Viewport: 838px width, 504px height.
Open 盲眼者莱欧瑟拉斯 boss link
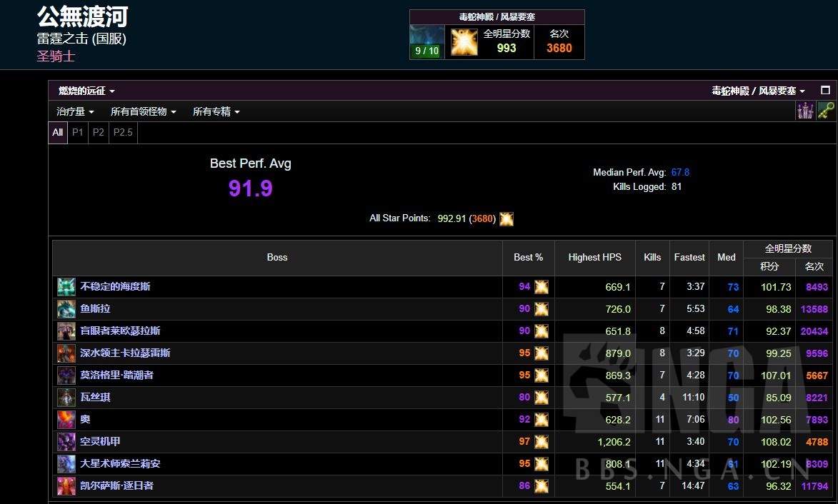120,331
